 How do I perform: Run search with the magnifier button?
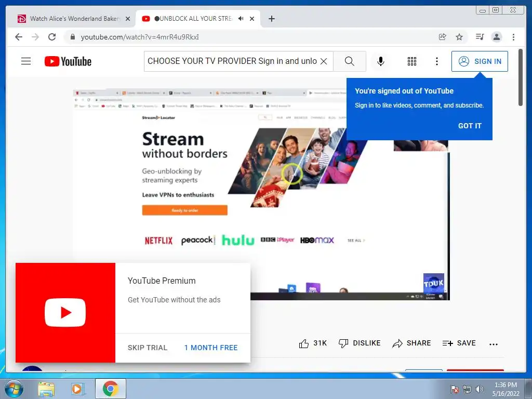[x=350, y=61]
